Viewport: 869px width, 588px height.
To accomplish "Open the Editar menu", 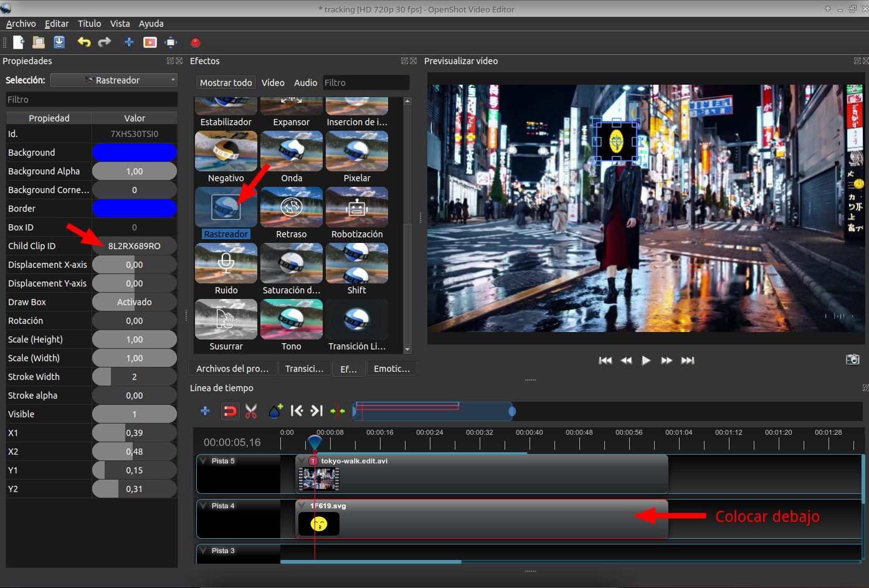I will [56, 23].
